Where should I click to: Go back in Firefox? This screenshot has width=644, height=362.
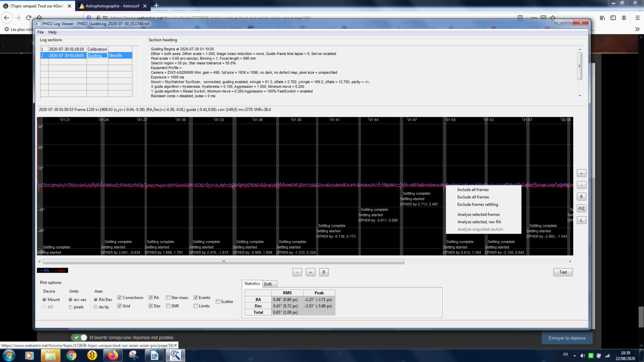pos(7,18)
